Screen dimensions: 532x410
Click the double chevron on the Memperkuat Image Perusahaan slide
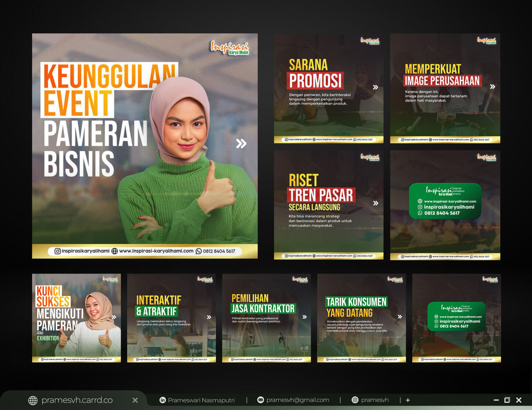click(x=492, y=87)
